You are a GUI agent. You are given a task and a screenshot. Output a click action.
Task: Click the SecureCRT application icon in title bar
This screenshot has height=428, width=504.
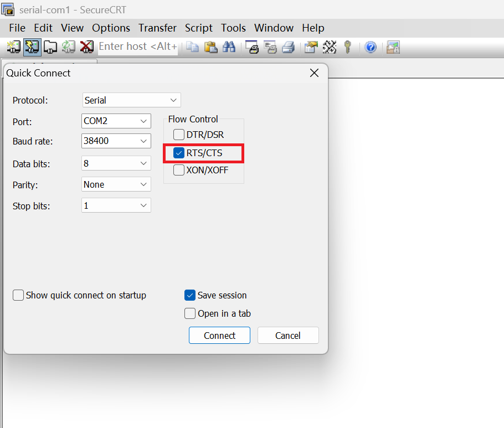pyautogui.click(x=8, y=9)
